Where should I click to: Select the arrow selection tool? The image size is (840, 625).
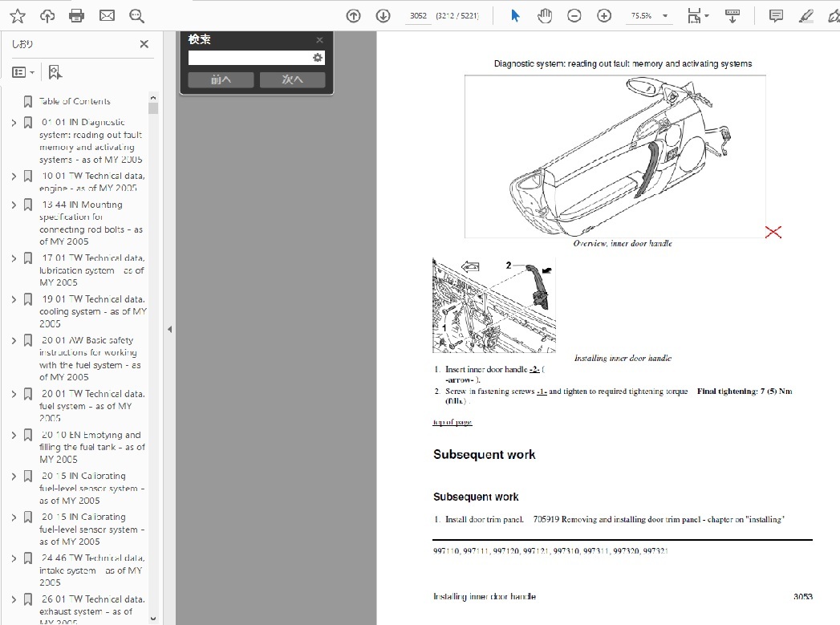[515, 16]
